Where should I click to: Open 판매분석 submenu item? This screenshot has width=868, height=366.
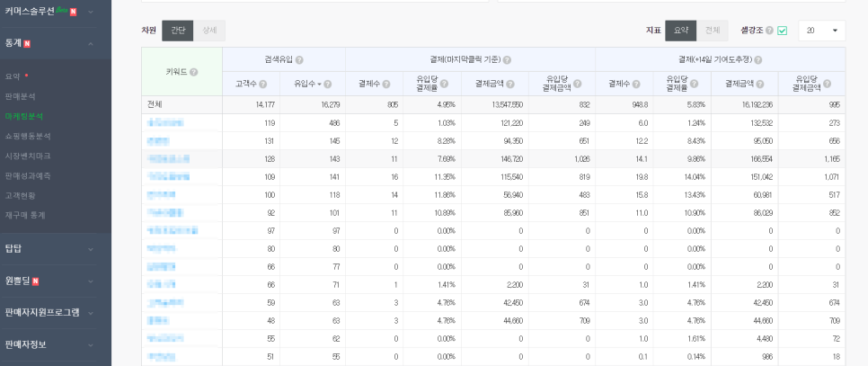pyautogui.click(x=21, y=96)
